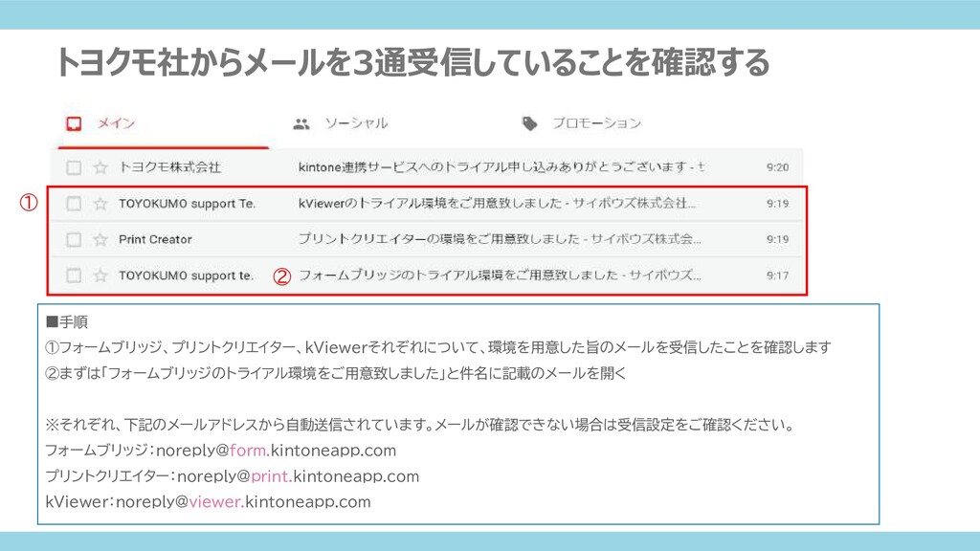
Task: Tick the checkbox for the トヨクモ株式会社 email
Action: [74, 167]
